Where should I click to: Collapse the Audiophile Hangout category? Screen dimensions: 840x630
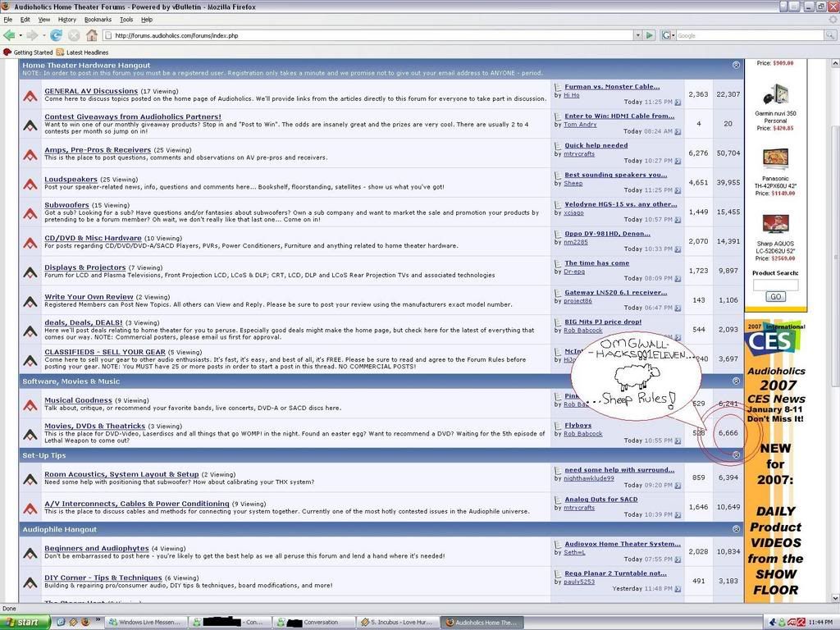pos(736,529)
